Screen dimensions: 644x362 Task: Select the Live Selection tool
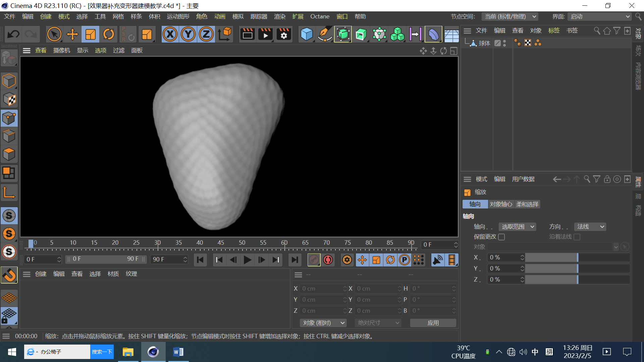[x=54, y=34]
